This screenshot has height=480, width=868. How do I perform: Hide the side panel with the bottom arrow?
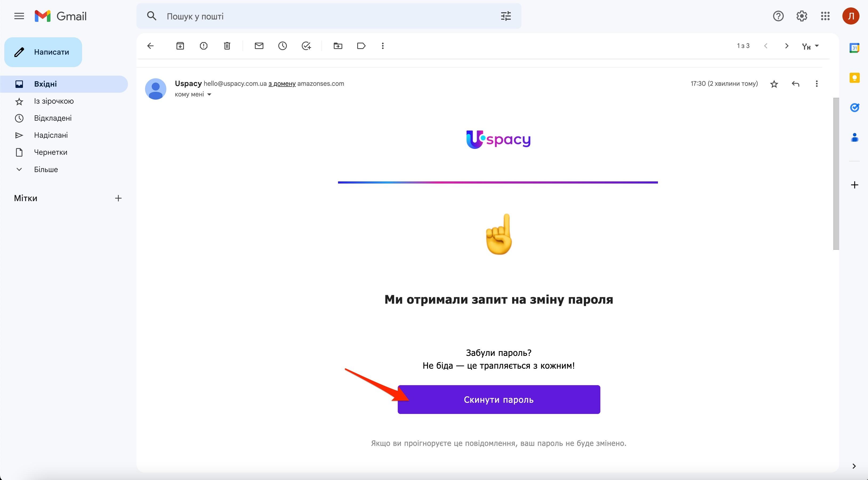click(854, 466)
